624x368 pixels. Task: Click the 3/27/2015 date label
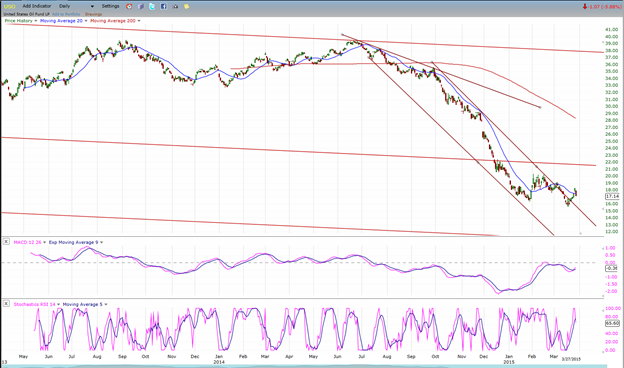[x=571, y=359]
